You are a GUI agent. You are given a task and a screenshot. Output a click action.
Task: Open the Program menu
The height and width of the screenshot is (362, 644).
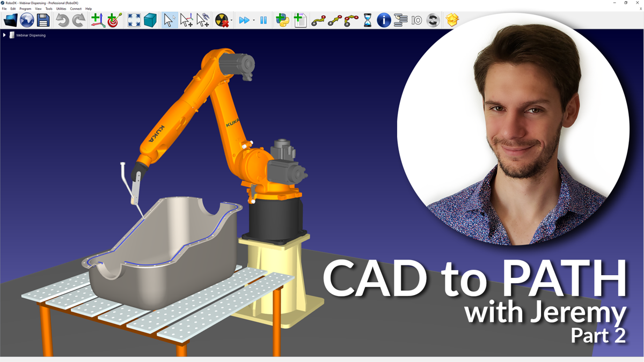pyautogui.click(x=25, y=9)
